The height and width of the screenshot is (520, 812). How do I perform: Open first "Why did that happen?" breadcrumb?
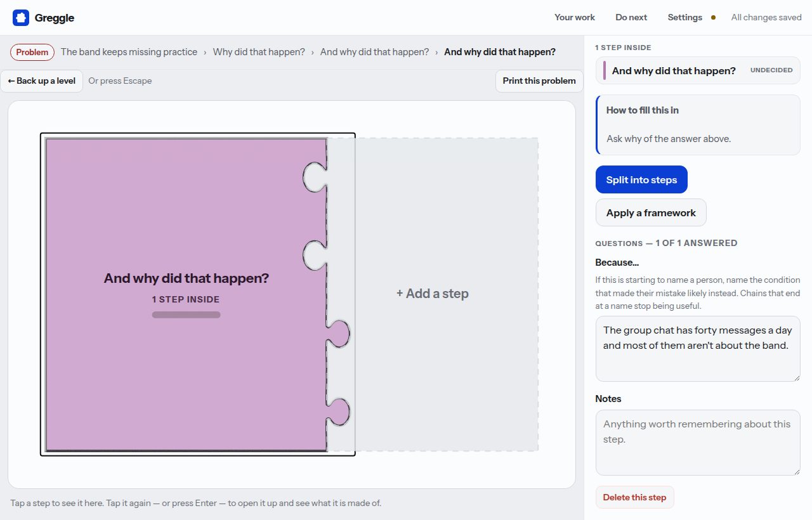(x=259, y=52)
